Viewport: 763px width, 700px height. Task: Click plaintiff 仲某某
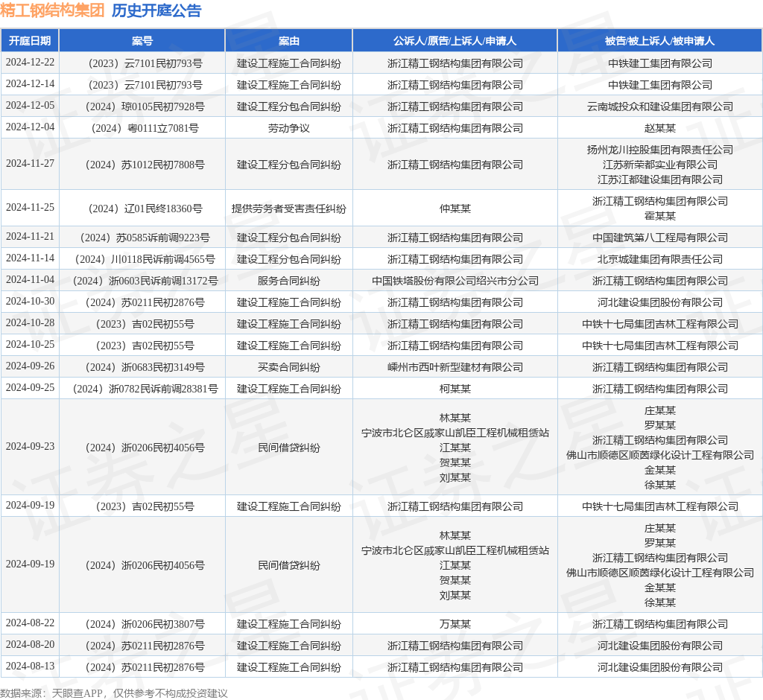(x=455, y=209)
